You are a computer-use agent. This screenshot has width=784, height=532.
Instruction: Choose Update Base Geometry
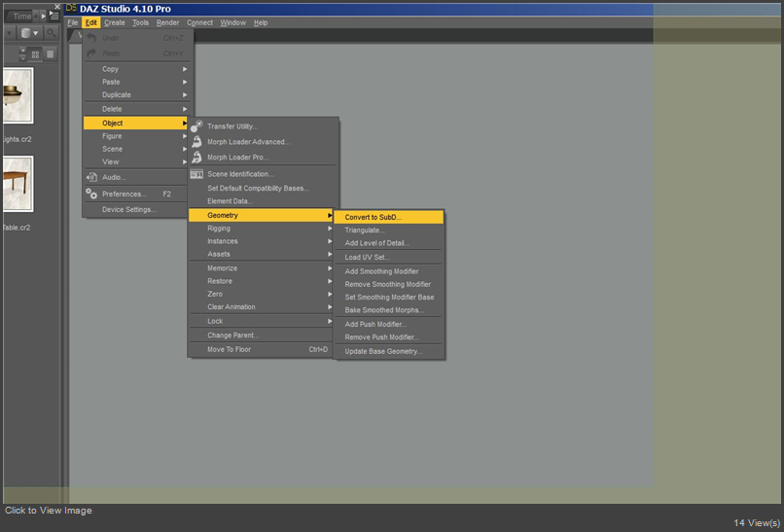(388, 351)
